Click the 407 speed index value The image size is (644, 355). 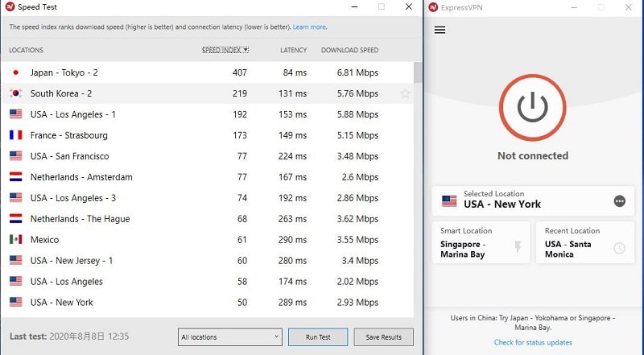pyautogui.click(x=239, y=72)
